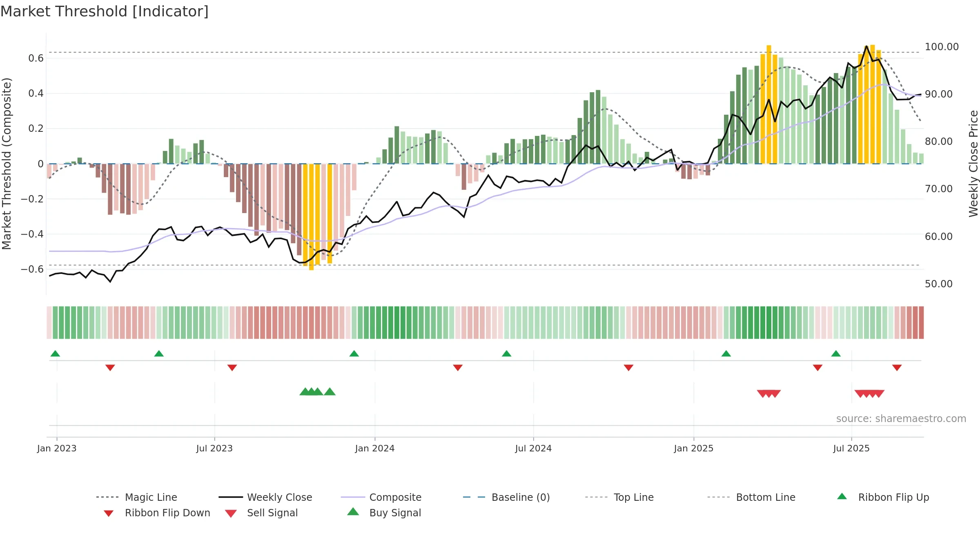Click the ribbon flip up marker at January 2023
The image size is (980, 551).
click(x=55, y=353)
